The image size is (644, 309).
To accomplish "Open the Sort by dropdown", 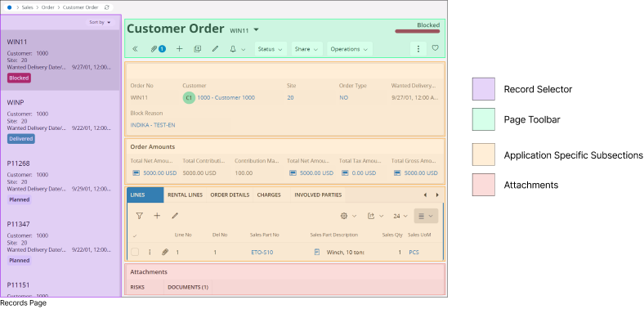I will tap(101, 22).
